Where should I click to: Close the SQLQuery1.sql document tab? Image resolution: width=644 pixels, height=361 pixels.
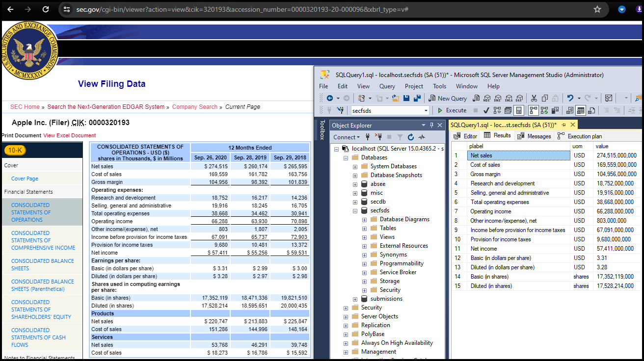572,125
